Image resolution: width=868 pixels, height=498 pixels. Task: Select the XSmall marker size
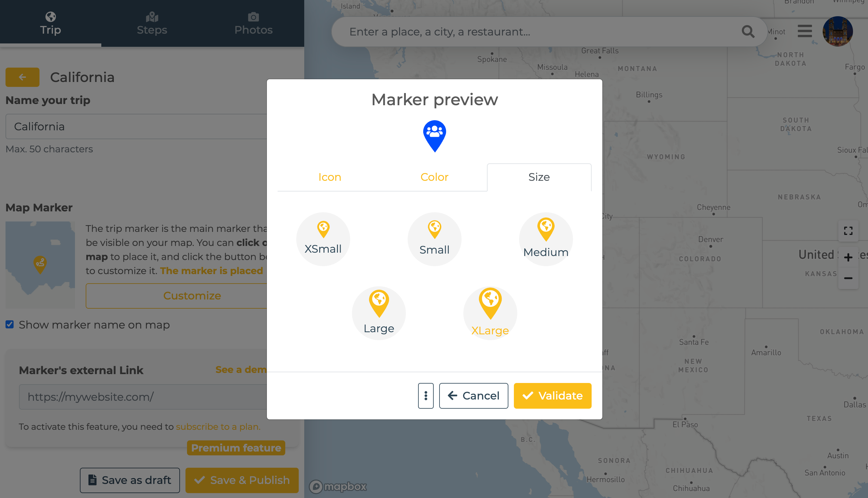click(323, 239)
